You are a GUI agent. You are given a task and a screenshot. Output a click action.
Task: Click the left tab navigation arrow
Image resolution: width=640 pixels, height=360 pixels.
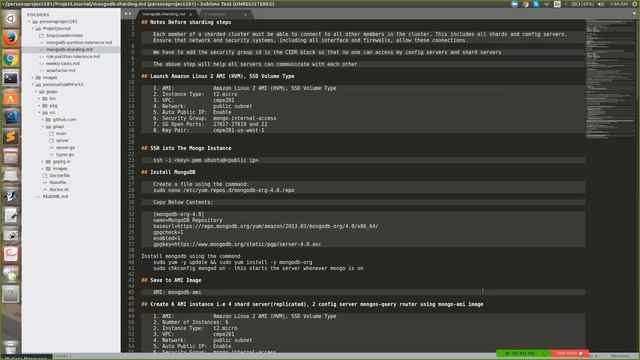click(126, 14)
